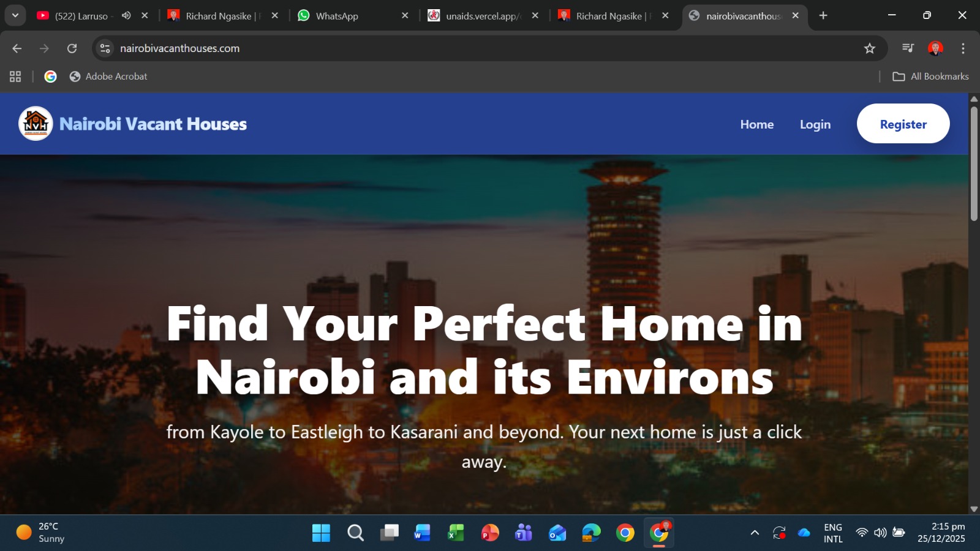This screenshot has height=551, width=980.
Task: Click the Register button
Action: tap(903, 124)
